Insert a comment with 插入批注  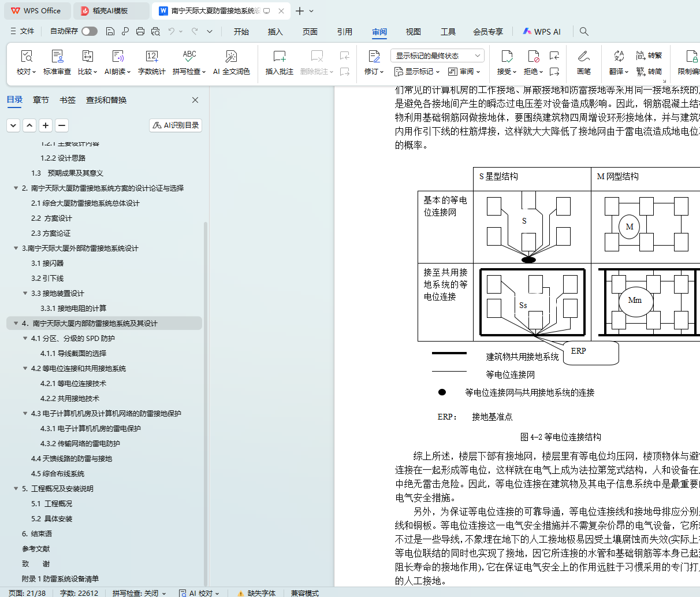click(x=280, y=57)
